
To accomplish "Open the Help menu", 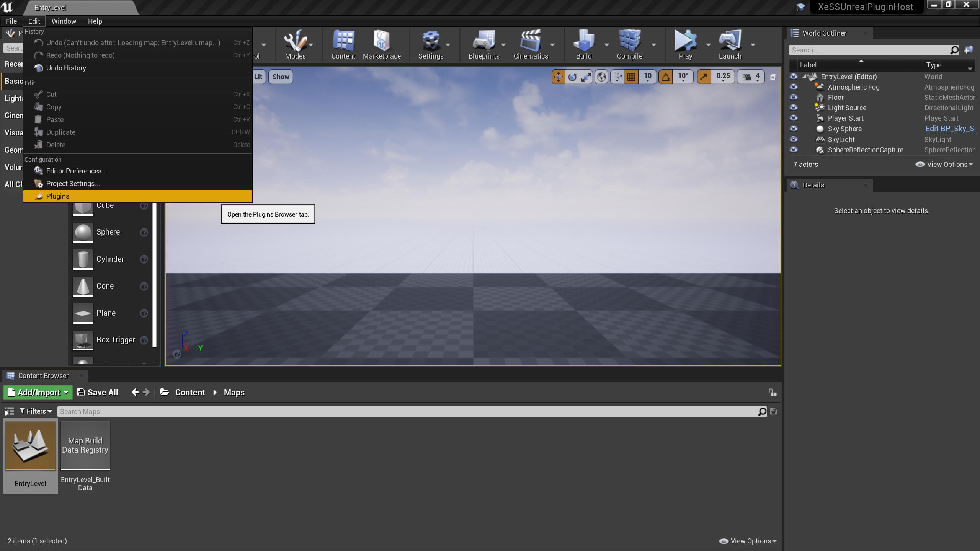I will coord(95,21).
